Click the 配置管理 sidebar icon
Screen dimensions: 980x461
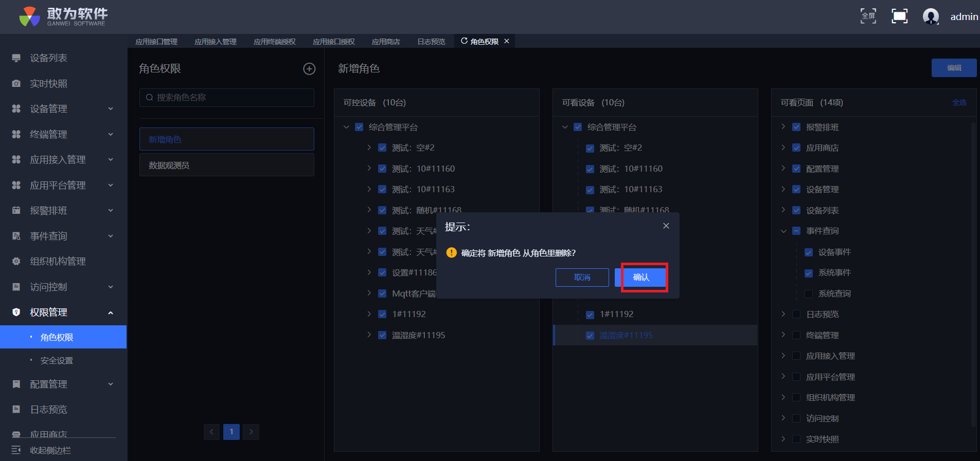coord(16,384)
